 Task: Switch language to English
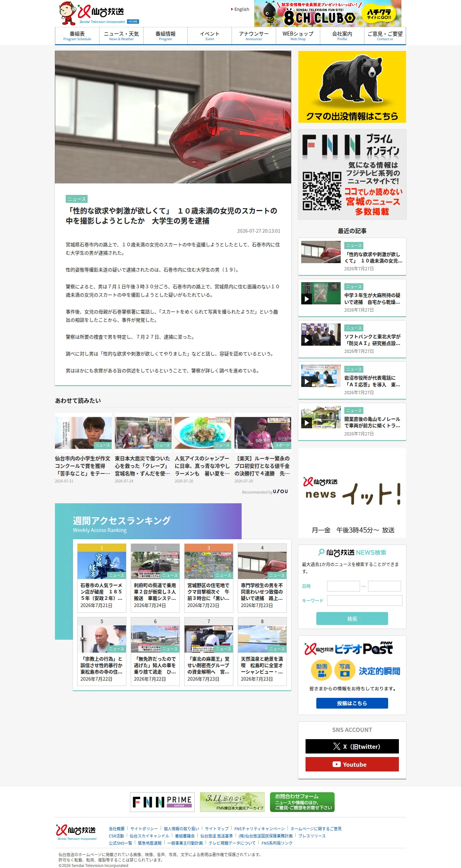(240, 9)
